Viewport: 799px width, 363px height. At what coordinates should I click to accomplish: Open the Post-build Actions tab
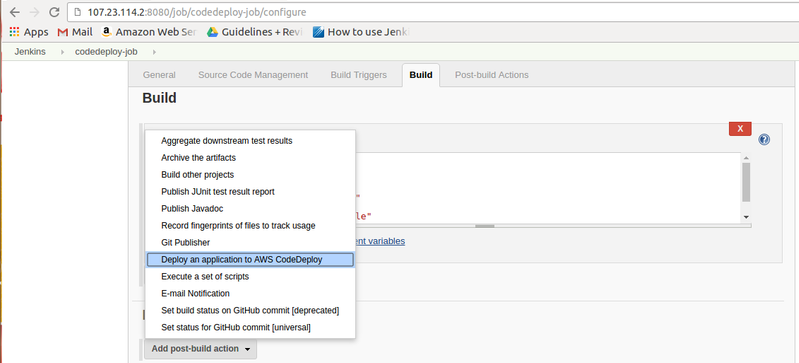click(492, 75)
